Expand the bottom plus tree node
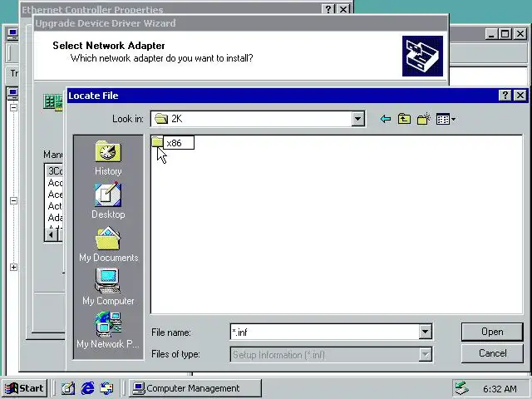Viewport: 532px width, 399px height. [x=13, y=268]
